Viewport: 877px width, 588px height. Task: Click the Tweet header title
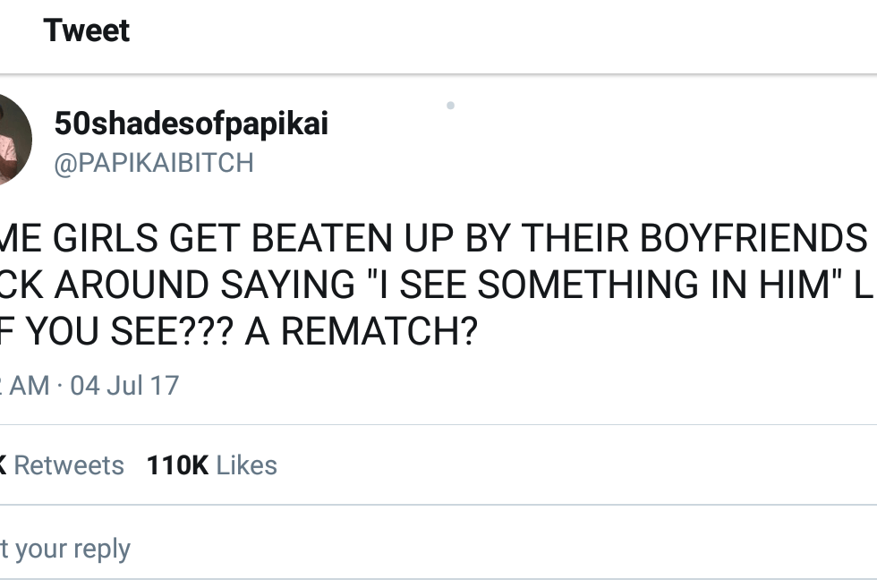[x=86, y=31]
